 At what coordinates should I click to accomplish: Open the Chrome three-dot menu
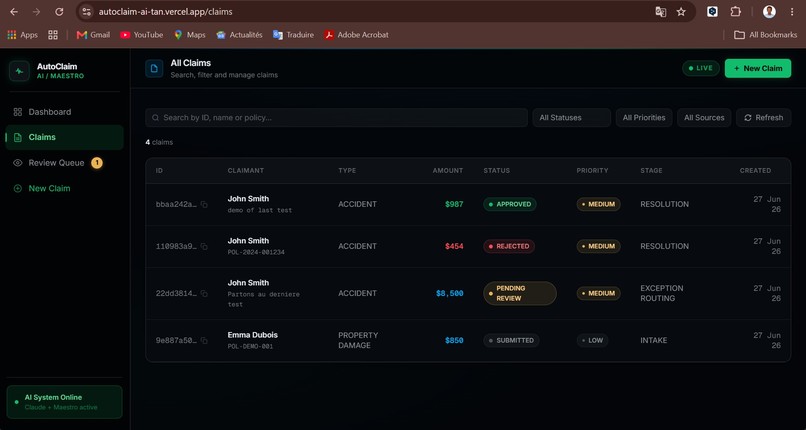click(x=792, y=12)
